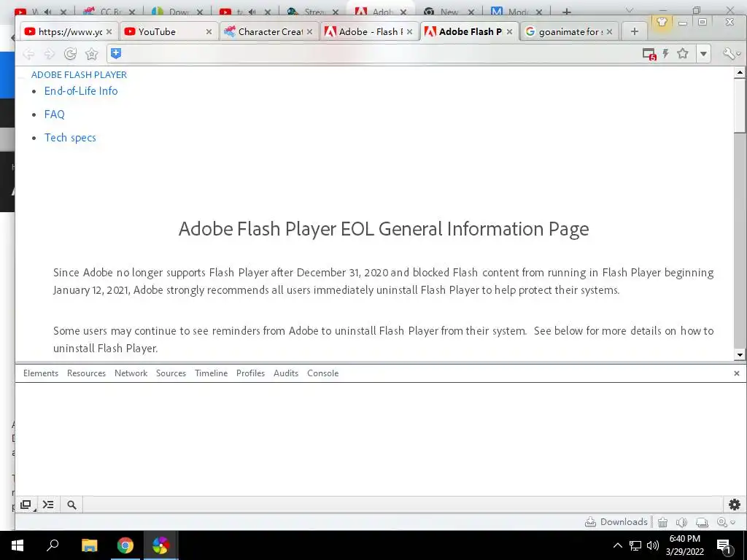Open File Explorer from taskbar
Image resolution: width=747 pixels, height=560 pixels.
click(89, 545)
